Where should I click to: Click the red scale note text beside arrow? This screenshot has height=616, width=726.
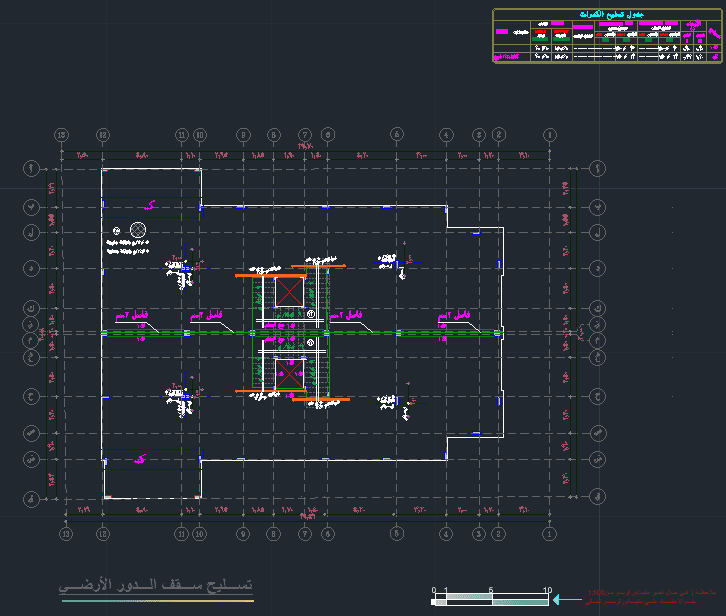coord(651,597)
